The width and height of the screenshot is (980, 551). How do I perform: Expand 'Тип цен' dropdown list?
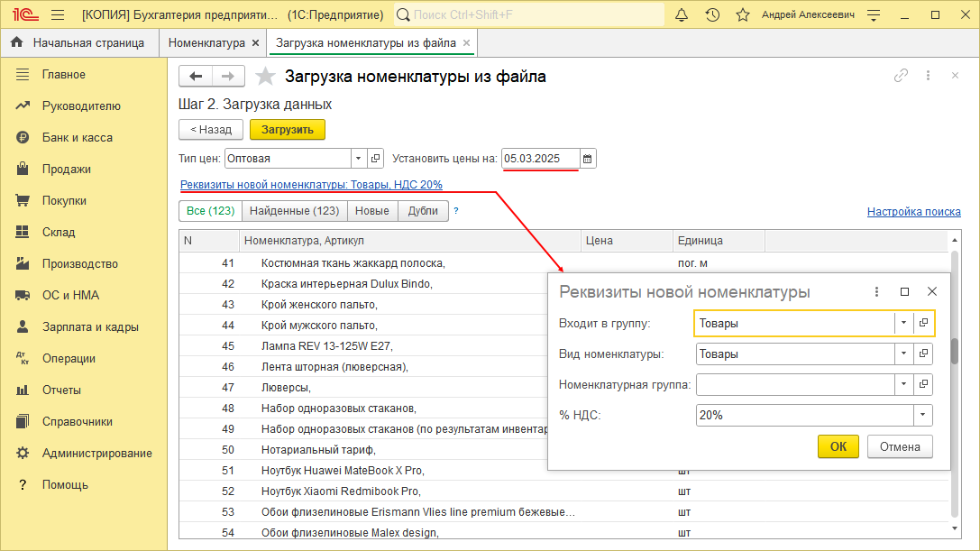[359, 159]
